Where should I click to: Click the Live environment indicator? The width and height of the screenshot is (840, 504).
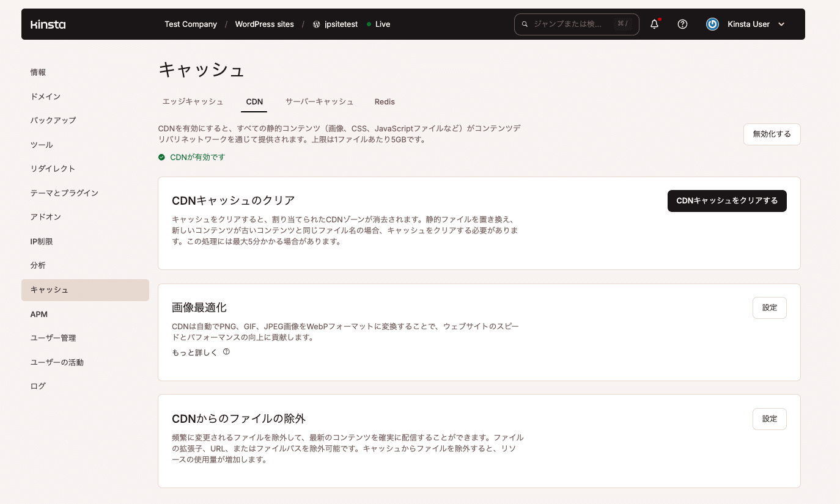tap(378, 24)
